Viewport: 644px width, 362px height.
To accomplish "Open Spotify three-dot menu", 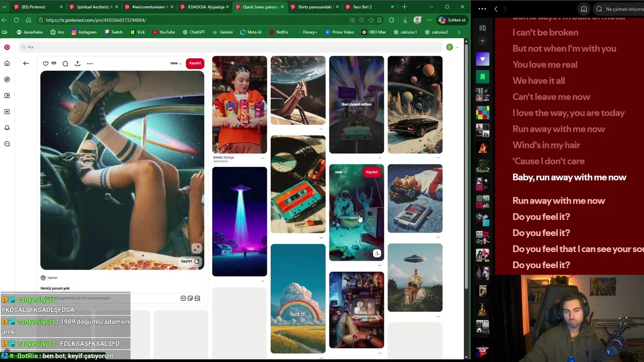I will pyautogui.click(x=482, y=9).
